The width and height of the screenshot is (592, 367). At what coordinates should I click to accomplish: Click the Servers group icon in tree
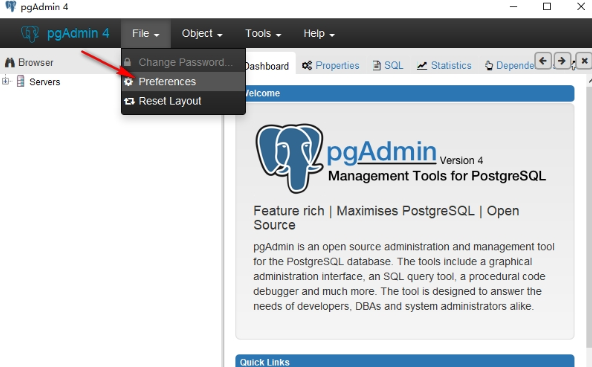(21, 81)
